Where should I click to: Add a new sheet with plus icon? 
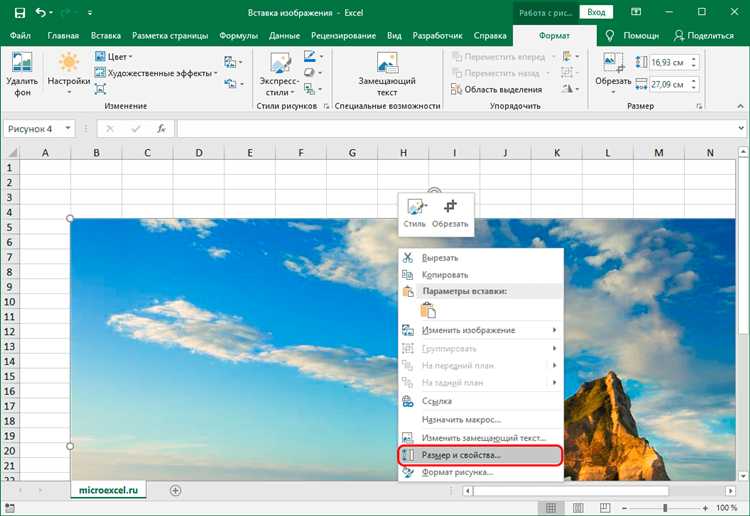tap(176, 490)
